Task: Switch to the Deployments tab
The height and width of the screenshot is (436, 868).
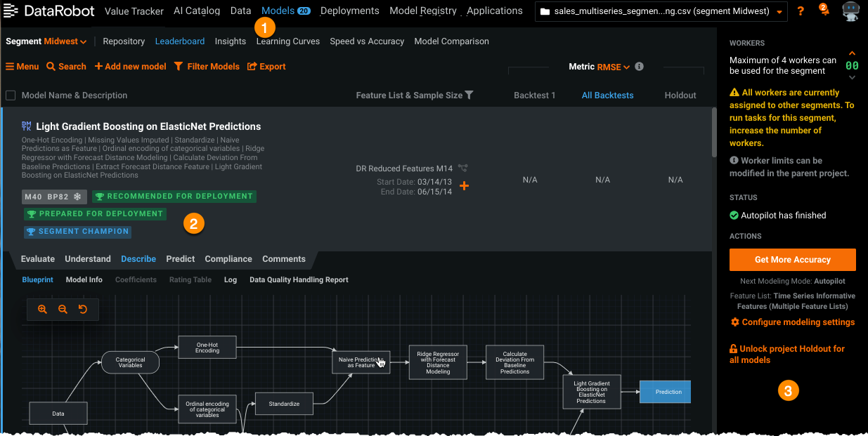Action: pyautogui.click(x=349, y=11)
